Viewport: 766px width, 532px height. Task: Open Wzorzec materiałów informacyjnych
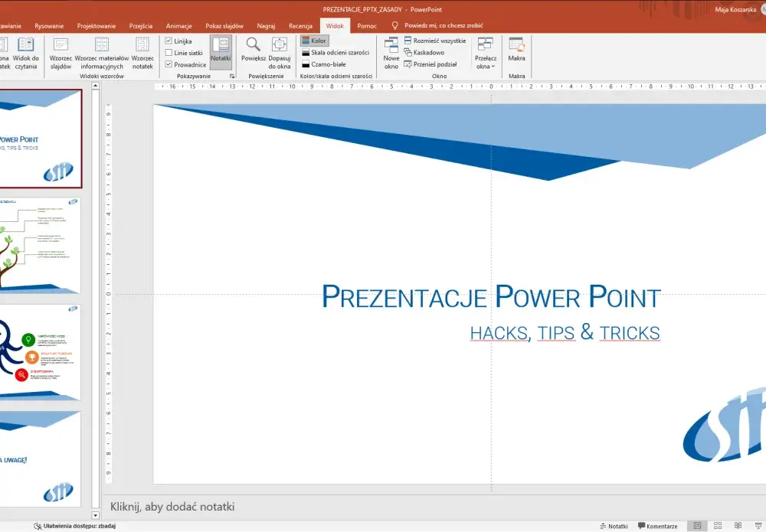click(102, 54)
